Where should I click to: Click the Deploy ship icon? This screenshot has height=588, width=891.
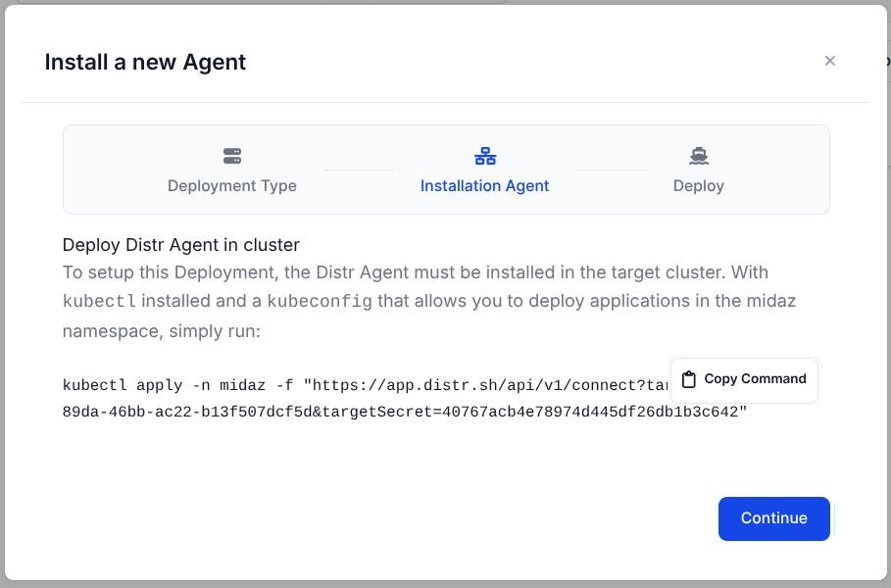pos(698,156)
